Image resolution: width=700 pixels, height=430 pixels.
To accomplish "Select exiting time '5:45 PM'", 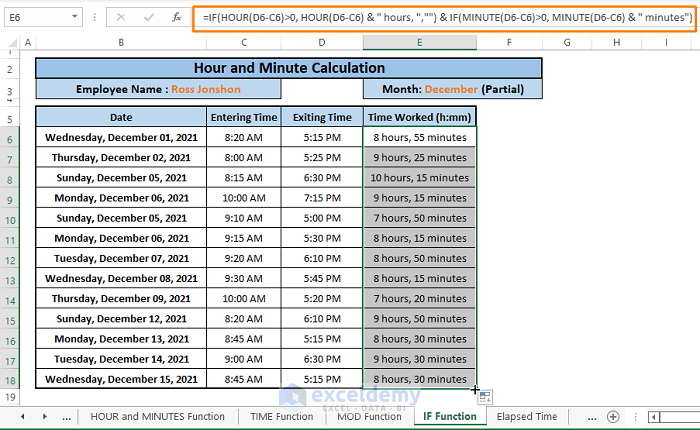I will tap(322, 279).
